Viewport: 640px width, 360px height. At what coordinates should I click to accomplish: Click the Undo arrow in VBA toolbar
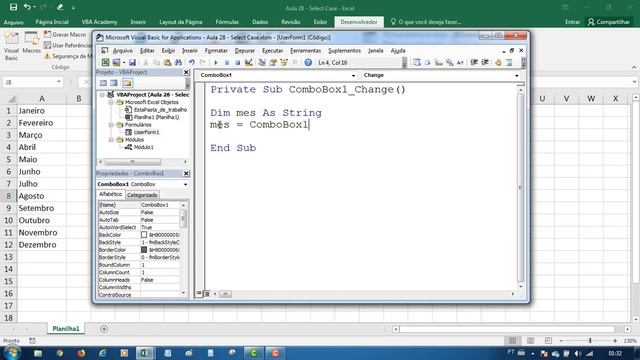pos(191,62)
